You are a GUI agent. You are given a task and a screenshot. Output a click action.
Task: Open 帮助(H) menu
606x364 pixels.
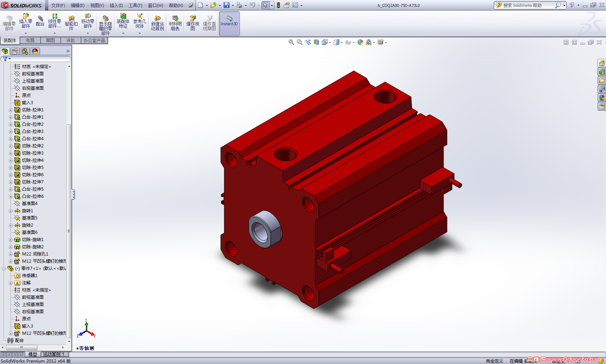point(176,5)
